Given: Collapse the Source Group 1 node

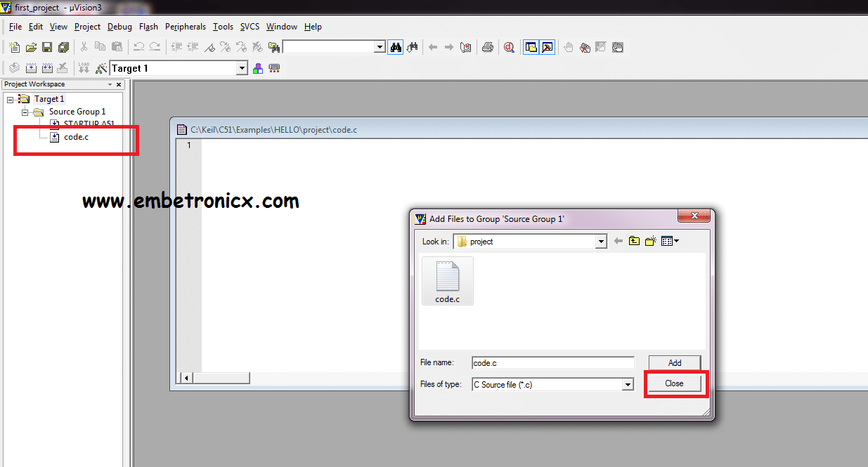Looking at the screenshot, I should 25,112.
